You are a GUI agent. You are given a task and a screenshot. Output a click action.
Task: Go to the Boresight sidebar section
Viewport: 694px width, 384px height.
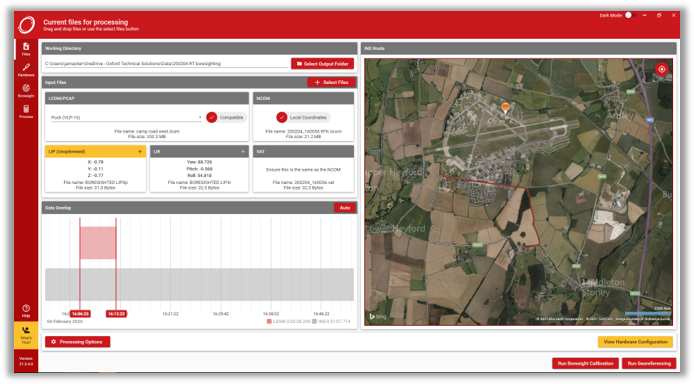tap(26, 90)
